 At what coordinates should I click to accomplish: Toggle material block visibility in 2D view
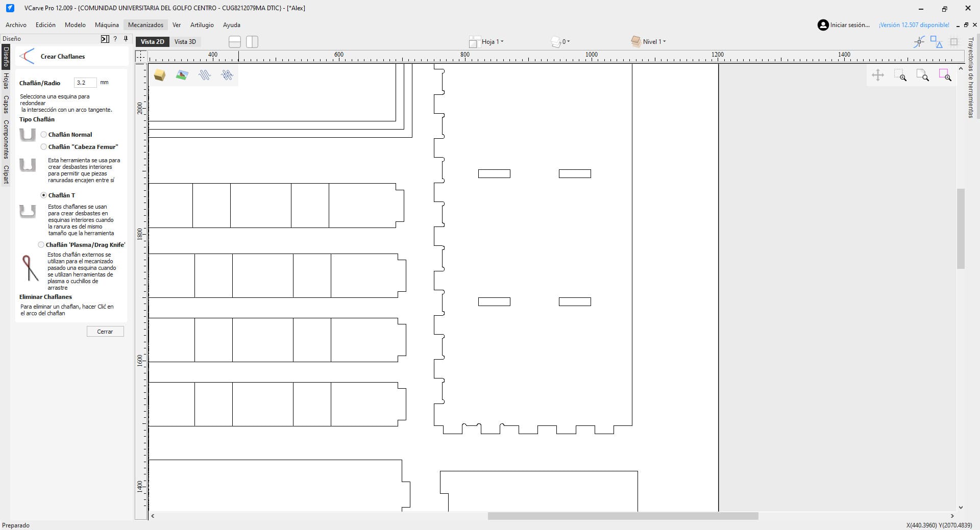click(x=160, y=75)
